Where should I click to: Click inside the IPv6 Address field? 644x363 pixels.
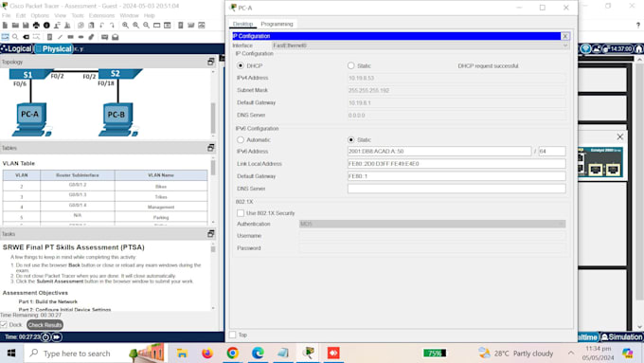point(439,152)
